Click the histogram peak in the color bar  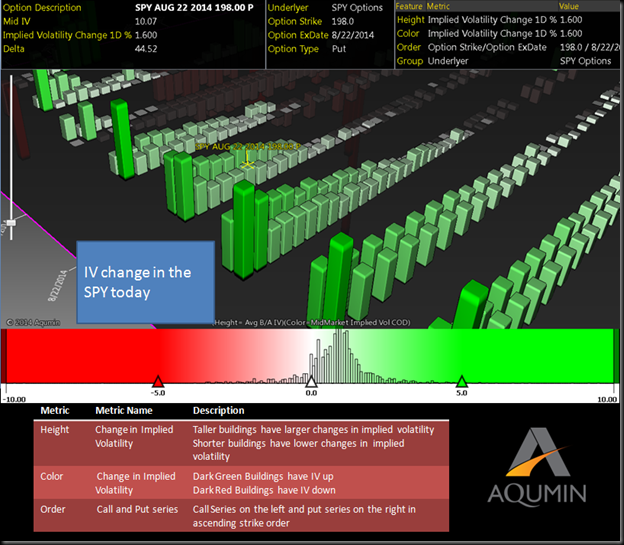coord(338,354)
